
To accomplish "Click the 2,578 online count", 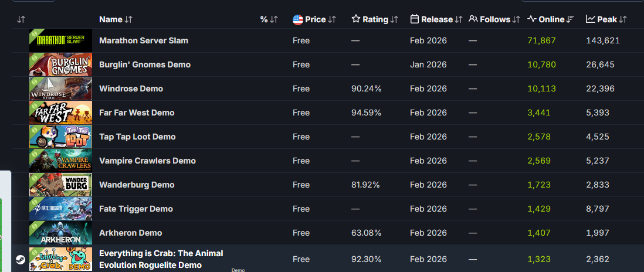I will (x=539, y=137).
